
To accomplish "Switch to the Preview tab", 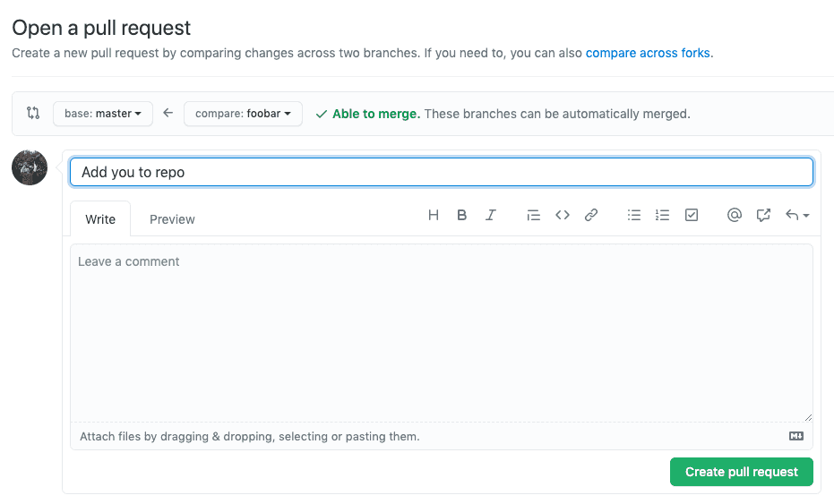I will pos(172,219).
